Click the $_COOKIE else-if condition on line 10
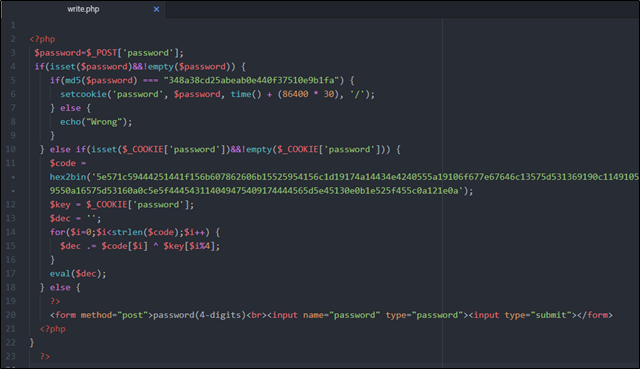Viewport: 640px width, 369px height. click(x=220, y=149)
